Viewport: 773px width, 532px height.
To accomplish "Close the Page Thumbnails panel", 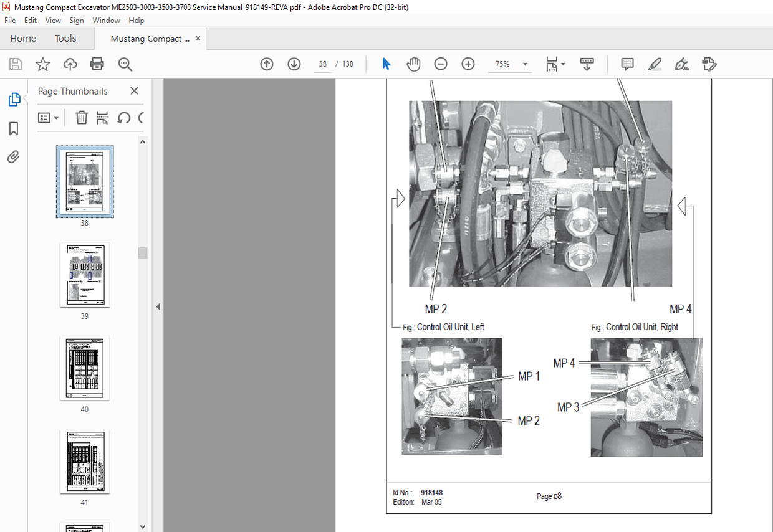I will 134,91.
